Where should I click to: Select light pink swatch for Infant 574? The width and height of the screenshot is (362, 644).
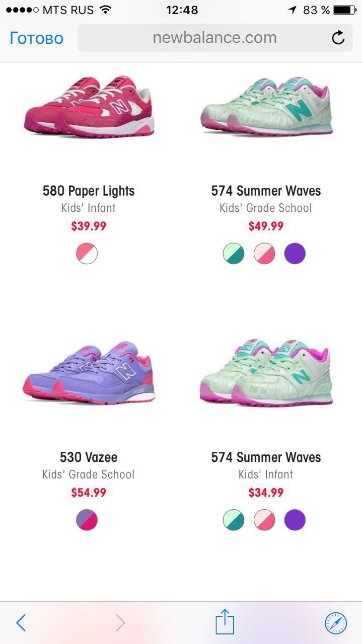pos(264,520)
